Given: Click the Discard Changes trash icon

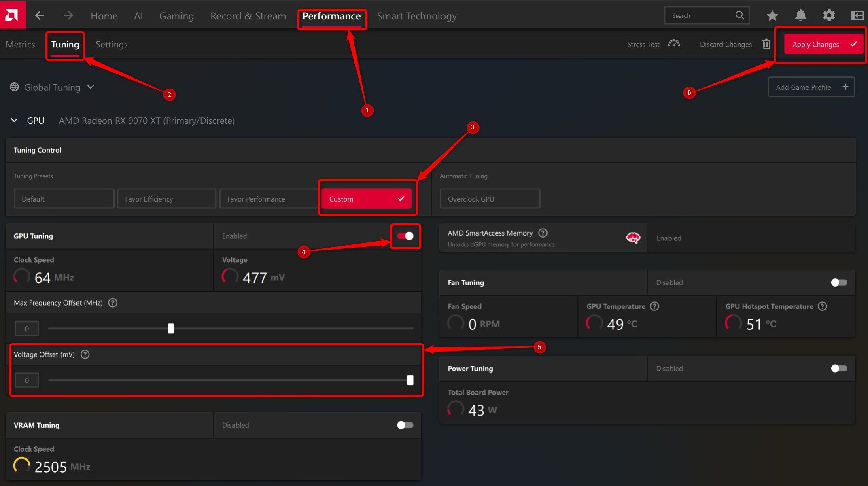Looking at the screenshot, I should [x=766, y=44].
